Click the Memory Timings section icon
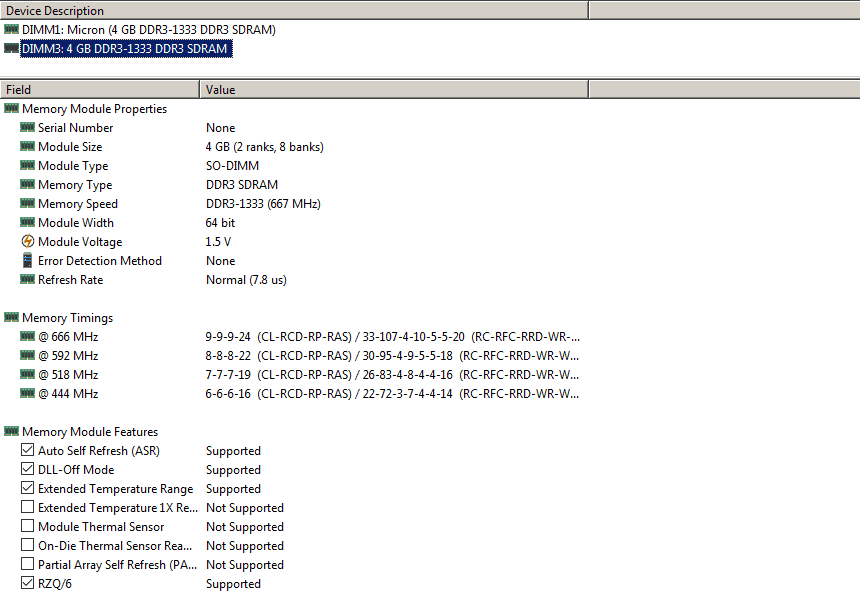The width and height of the screenshot is (860, 593). point(11,318)
